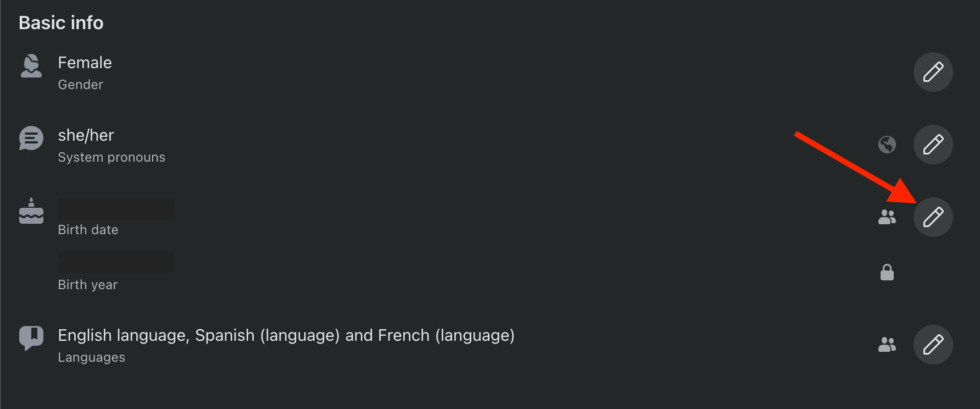980x409 pixels.
Task: Click the birthday cake icon
Action: pos(31,212)
